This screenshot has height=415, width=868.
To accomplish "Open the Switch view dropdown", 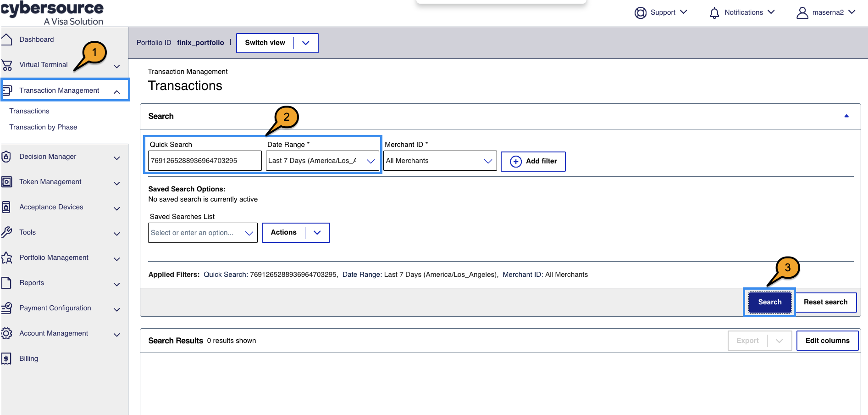I will [306, 43].
